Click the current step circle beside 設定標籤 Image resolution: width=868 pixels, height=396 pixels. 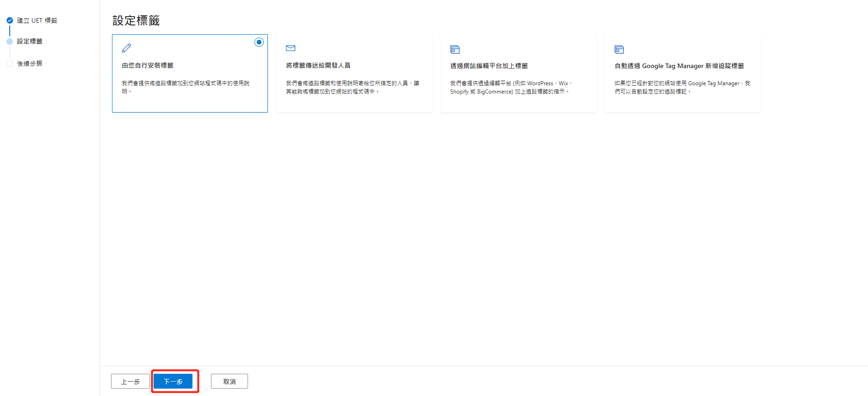[10, 41]
